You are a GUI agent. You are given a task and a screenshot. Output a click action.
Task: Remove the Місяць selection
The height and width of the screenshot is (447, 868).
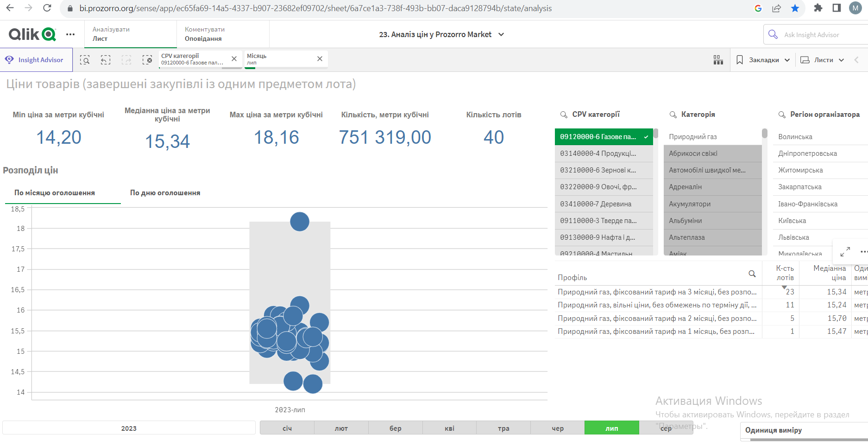tap(320, 59)
